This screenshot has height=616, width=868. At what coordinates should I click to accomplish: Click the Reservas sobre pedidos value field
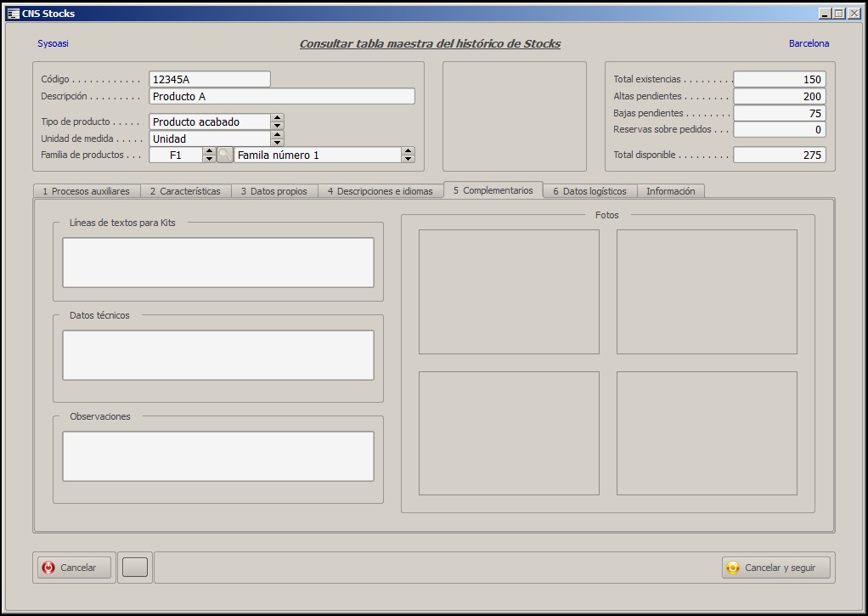click(x=780, y=130)
